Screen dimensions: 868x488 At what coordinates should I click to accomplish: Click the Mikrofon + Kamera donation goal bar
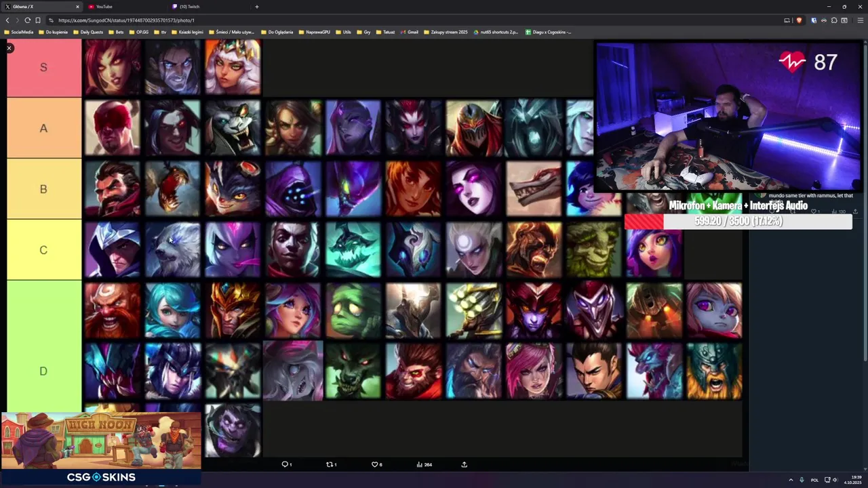[738, 221]
